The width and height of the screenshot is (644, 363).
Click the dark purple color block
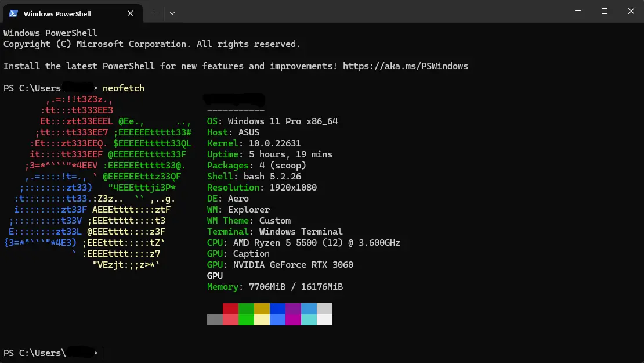pos(293,309)
